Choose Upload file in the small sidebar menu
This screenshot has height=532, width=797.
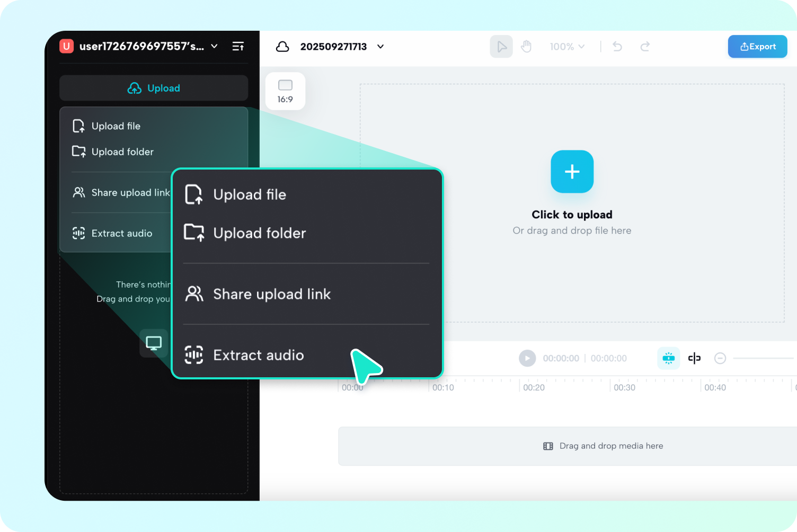(x=107, y=126)
